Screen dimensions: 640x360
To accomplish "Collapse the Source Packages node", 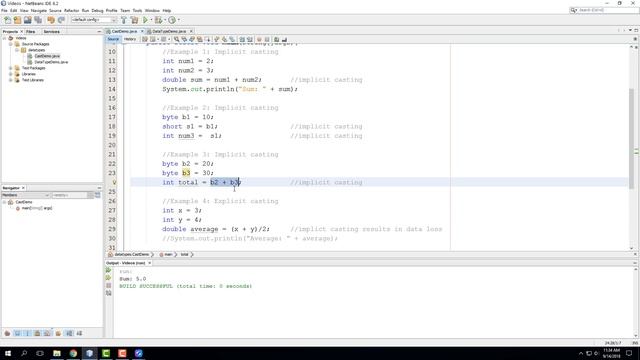I will (x=11, y=44).
